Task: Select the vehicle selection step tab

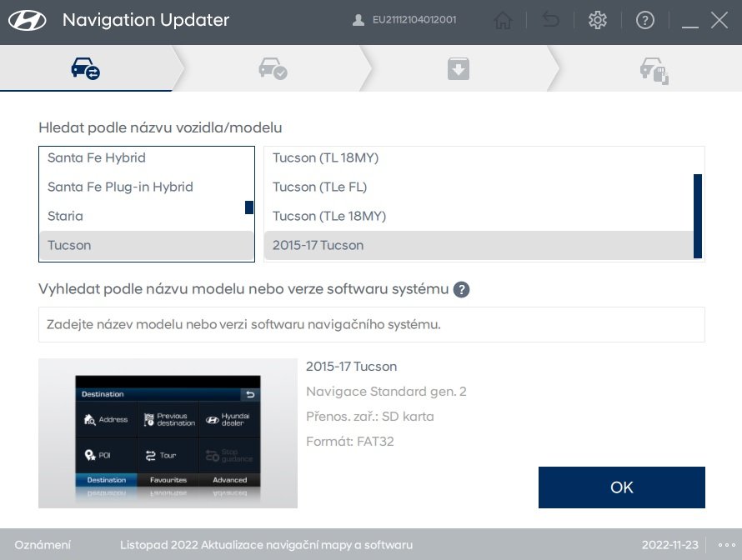Action: (86, 68)
